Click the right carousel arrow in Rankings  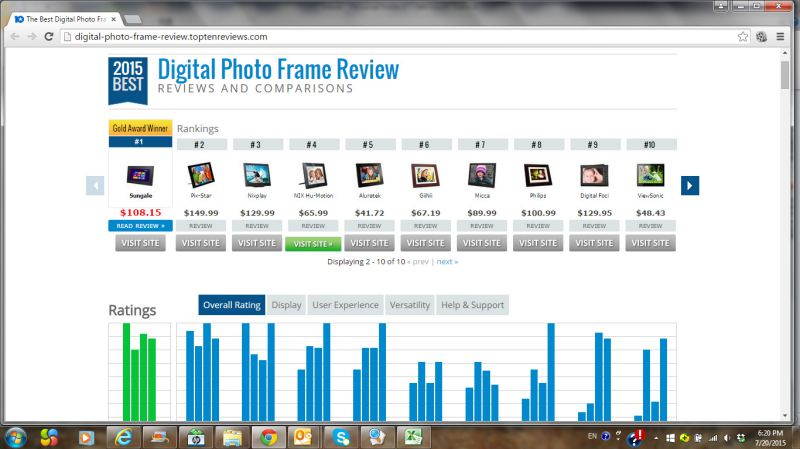click(689, 185)
